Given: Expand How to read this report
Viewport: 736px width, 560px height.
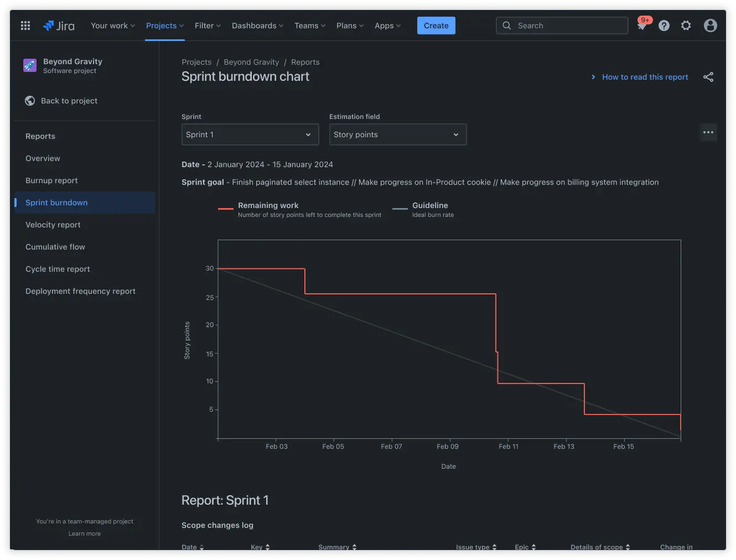Looking at the screenshot, I should [x=640, y=77].
